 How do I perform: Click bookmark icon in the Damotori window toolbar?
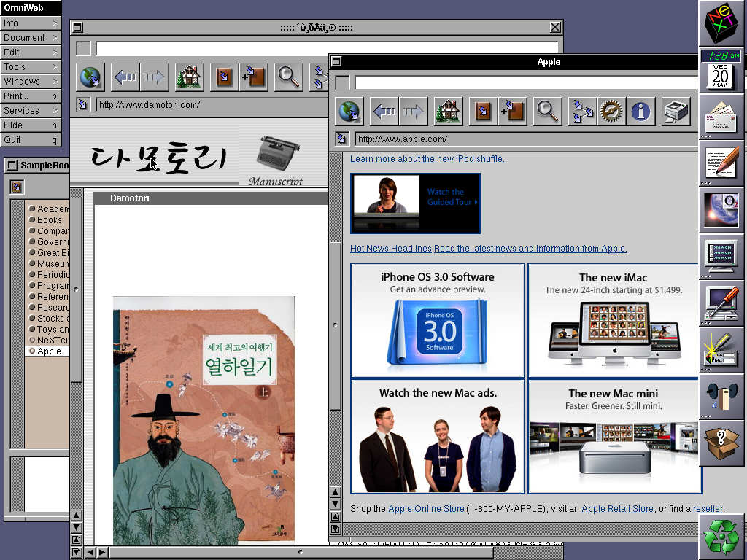click(224, 77)
